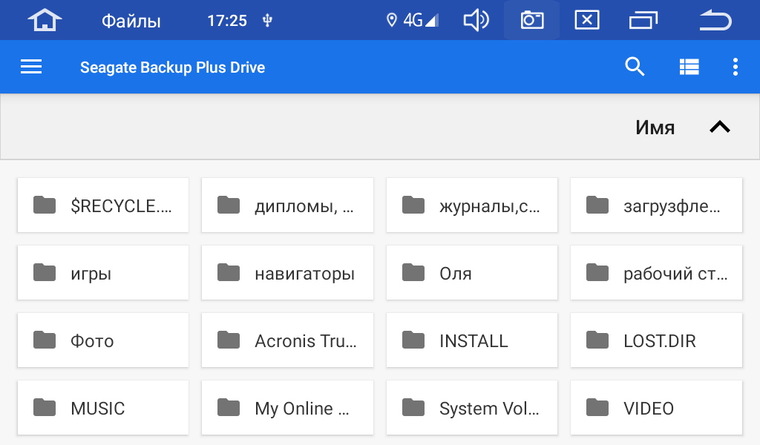Open the Оля folder

pyautogui.click(x=471, y=272)
